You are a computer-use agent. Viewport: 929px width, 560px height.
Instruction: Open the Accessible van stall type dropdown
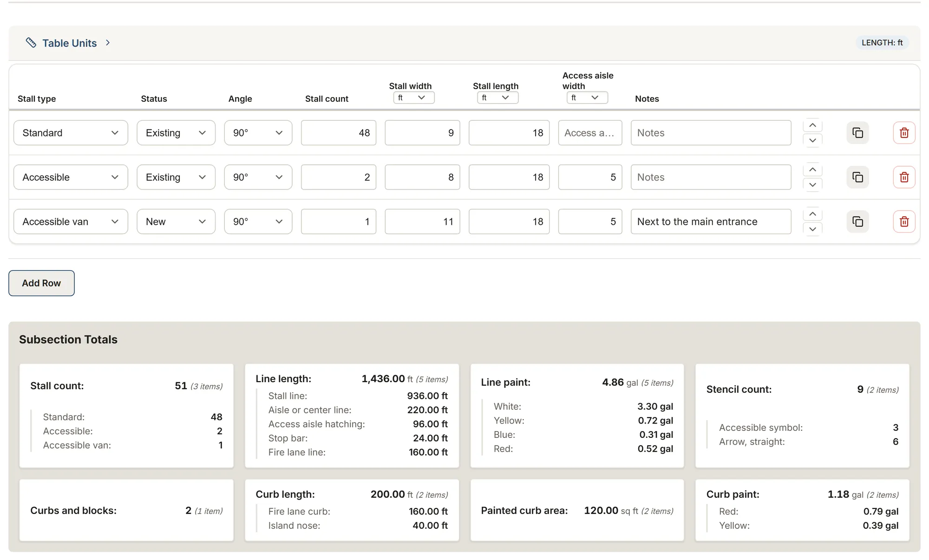click(71, 221)
